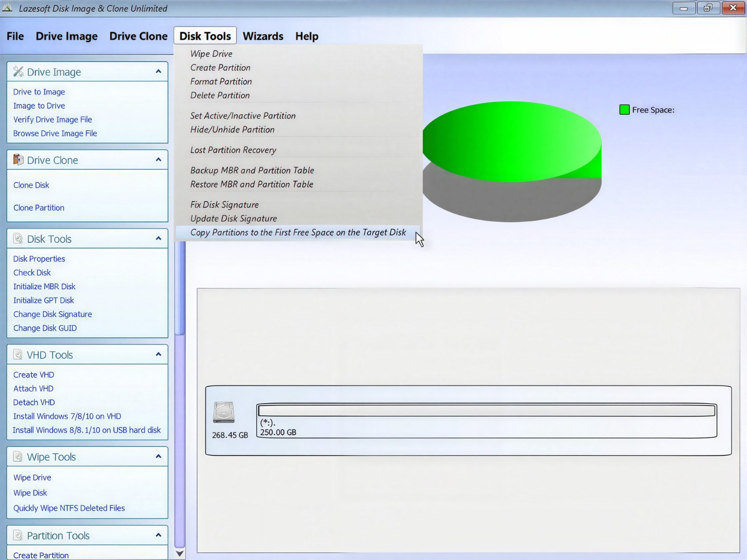Collapse the Drive Clone panel
Viewport: 747px width, 560px height.
(158, 160)
